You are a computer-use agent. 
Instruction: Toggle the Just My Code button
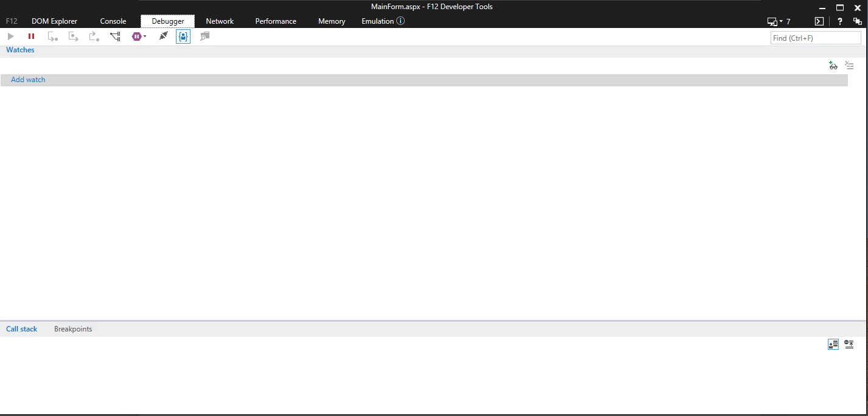pos(183,36)
